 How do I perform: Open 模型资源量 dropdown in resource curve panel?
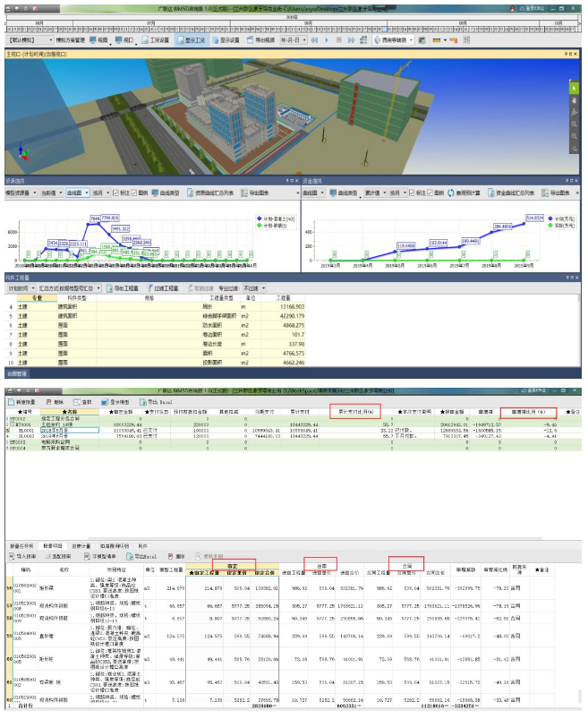pos(21,193)
